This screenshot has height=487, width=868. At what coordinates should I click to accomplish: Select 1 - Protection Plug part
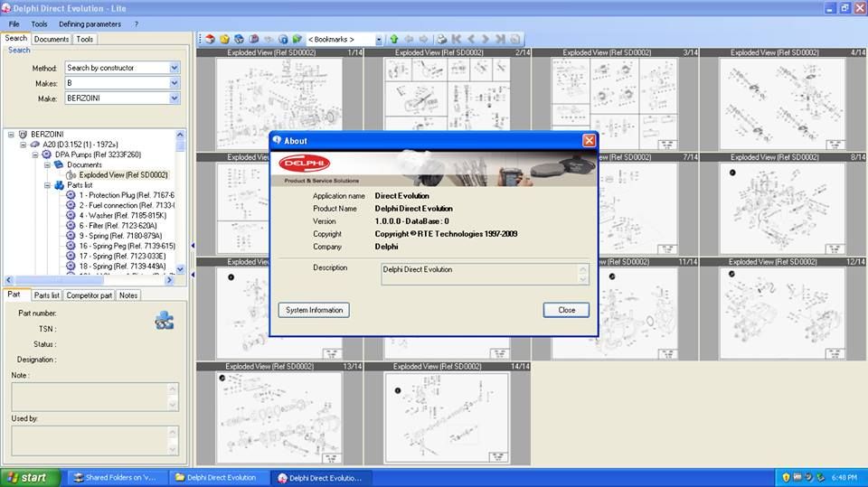tap(127, 195)
